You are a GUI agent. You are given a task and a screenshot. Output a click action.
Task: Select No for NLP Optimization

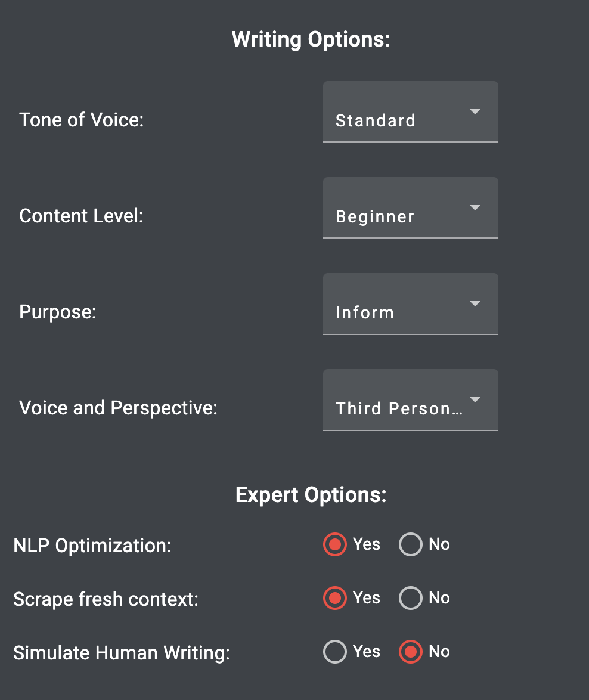click(x=411, y=544)
